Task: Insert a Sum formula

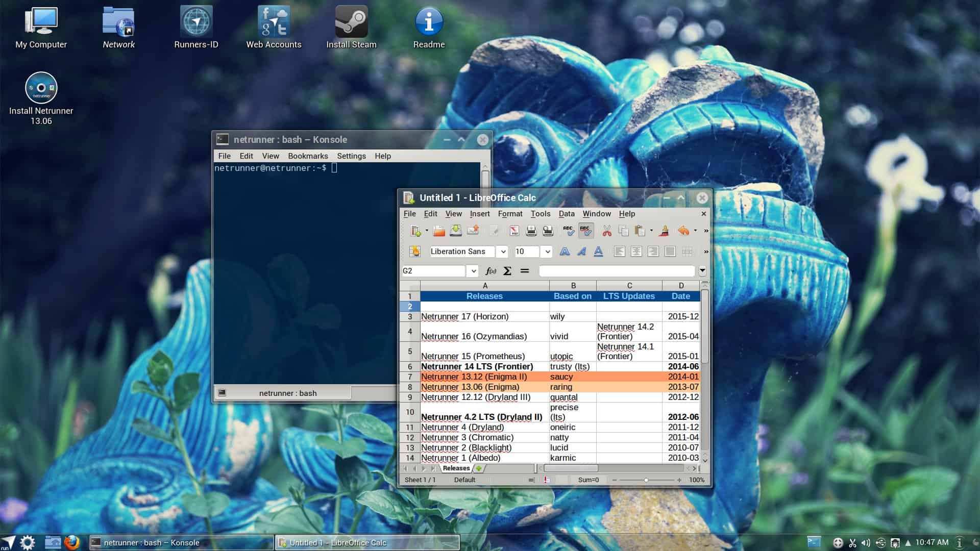Action: point(507,271)
